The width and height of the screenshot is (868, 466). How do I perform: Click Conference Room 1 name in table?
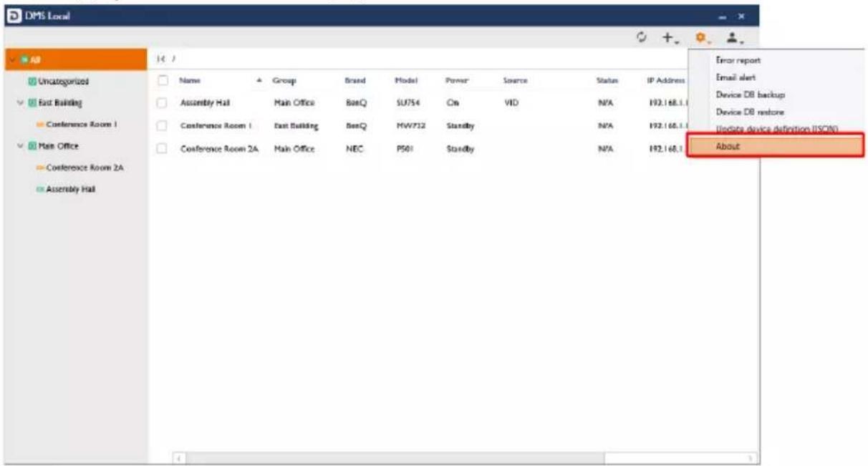coord(216,125)
